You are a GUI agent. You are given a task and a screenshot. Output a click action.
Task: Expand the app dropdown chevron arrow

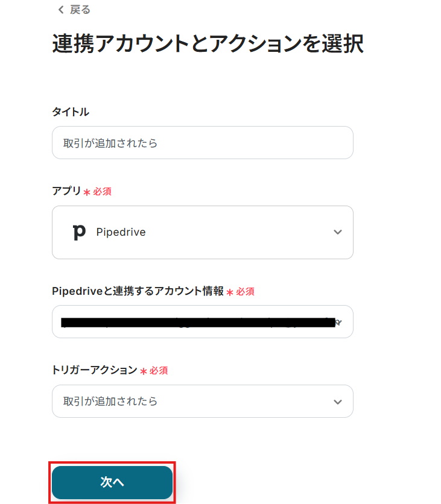(338, 233)
